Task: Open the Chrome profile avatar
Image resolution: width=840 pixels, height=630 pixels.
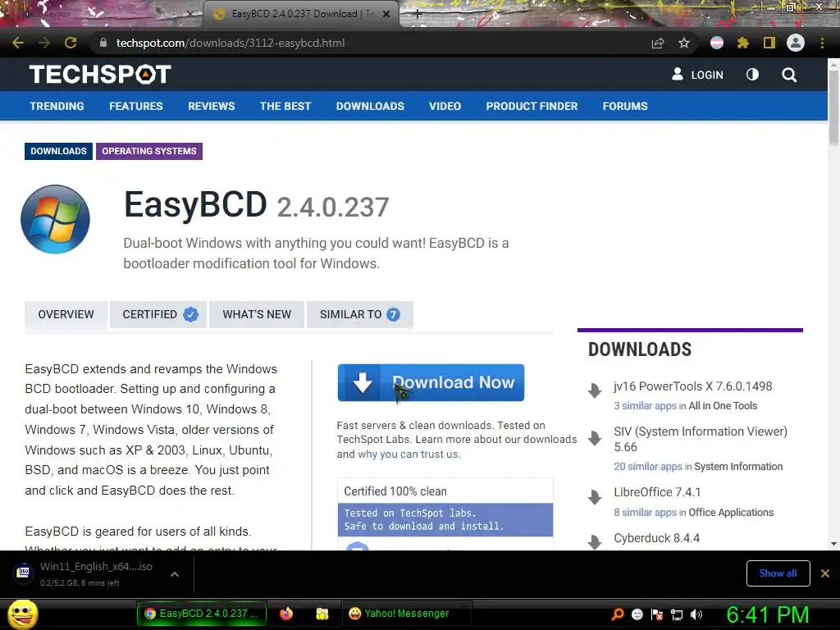Action: tap(796, 43)
